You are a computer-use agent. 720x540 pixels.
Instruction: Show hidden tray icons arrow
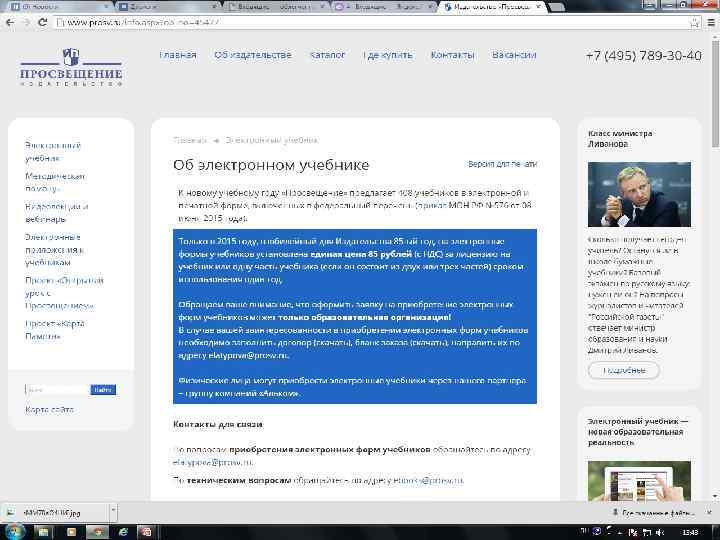tap(620, 532)
